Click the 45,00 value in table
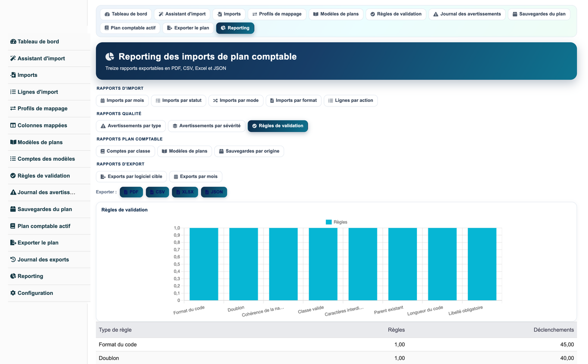The width and height of the screenshot is (588, 364). [567, 344]
